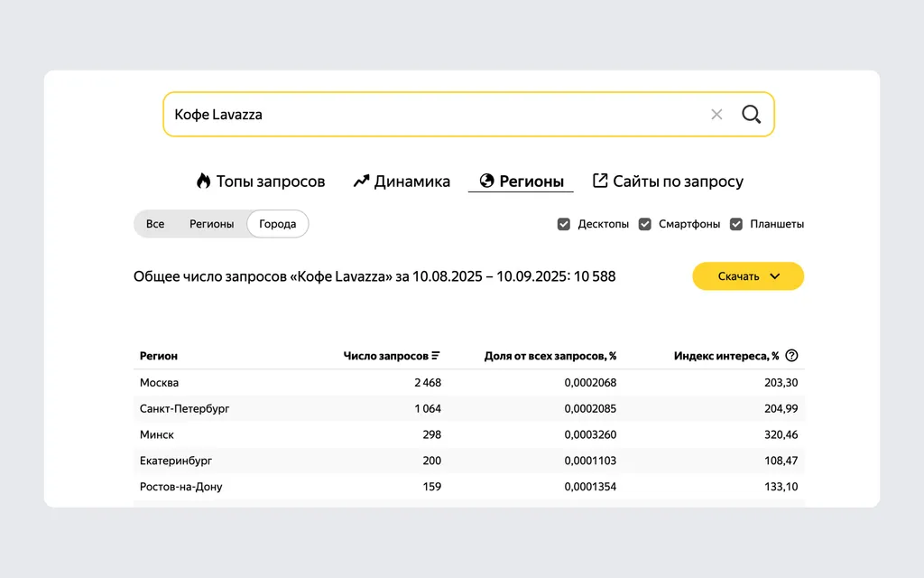The width and height of the screenshot is (924, 578).
Task: Switch to the Динамика tab
Action: 402,181
